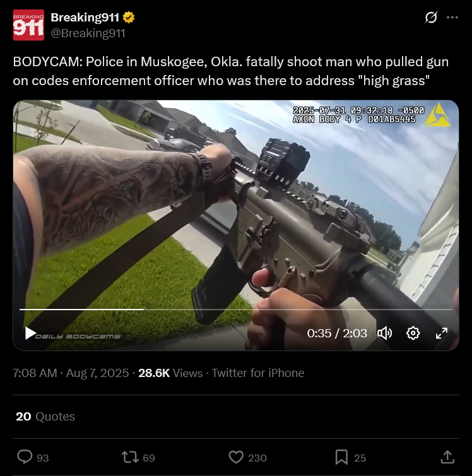Screen dimensions: 472x476
Task: Open the Grok slash-circle icon
Action: coord(431,17)
